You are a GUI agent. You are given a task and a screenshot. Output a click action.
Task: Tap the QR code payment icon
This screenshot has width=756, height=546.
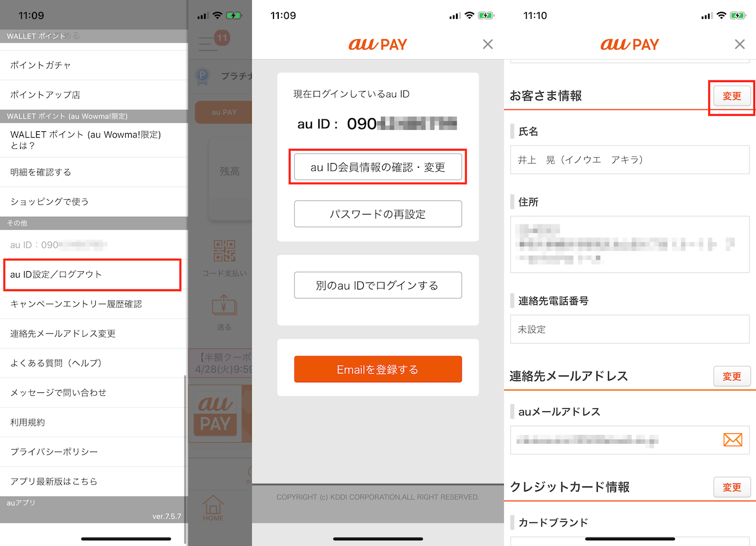[224, 251]
